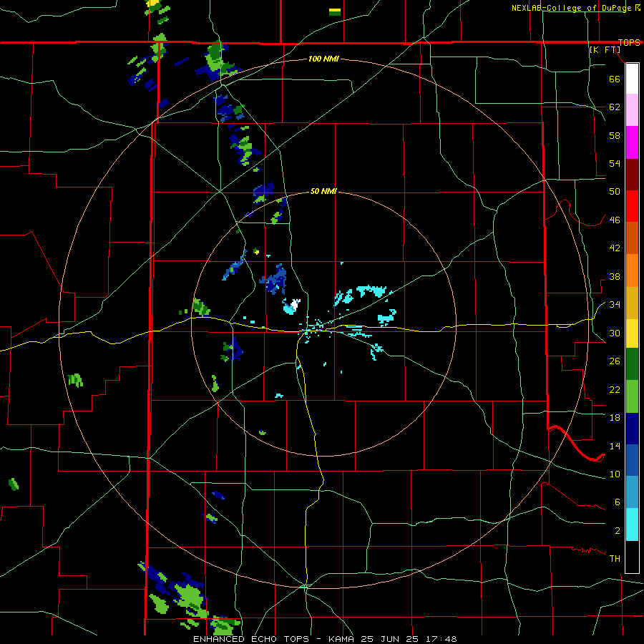644x644 pixels.
Task: Click the legend value "38"
Action: click(x=615, y=276)
